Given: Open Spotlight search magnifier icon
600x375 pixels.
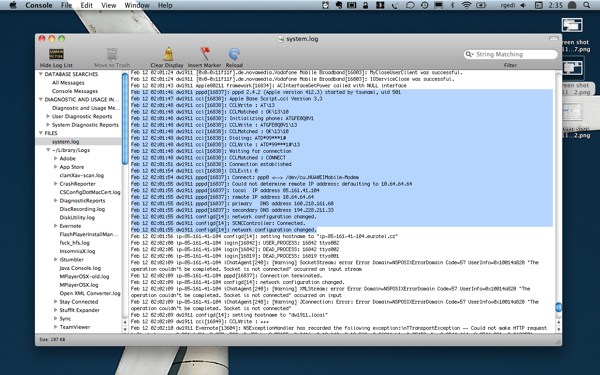Looking at the screenshot, I should coord(587,5).
